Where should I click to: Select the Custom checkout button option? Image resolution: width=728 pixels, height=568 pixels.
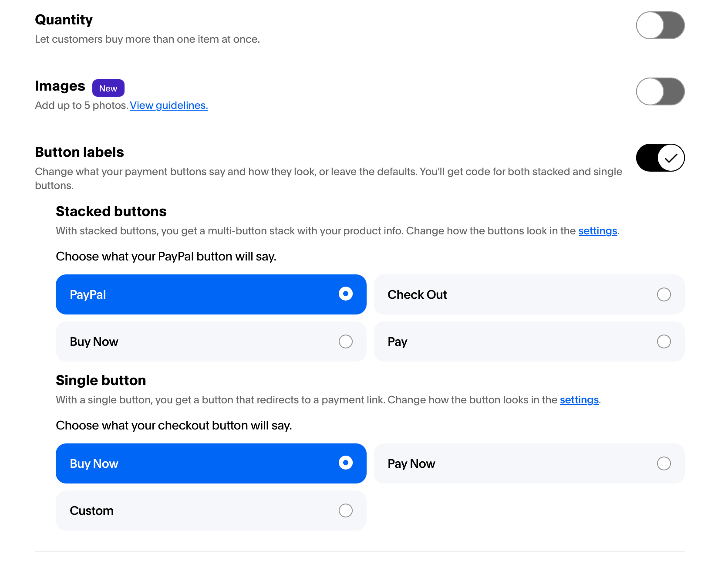click(211, 511)
